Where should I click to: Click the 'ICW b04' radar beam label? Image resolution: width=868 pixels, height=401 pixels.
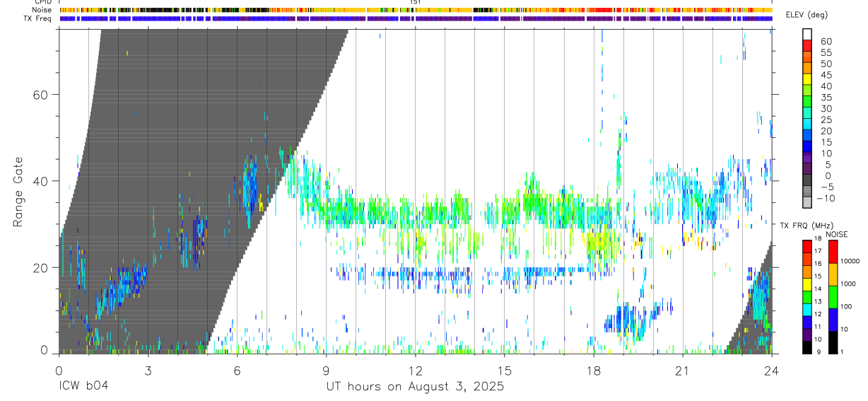click(x=83, y=387)
